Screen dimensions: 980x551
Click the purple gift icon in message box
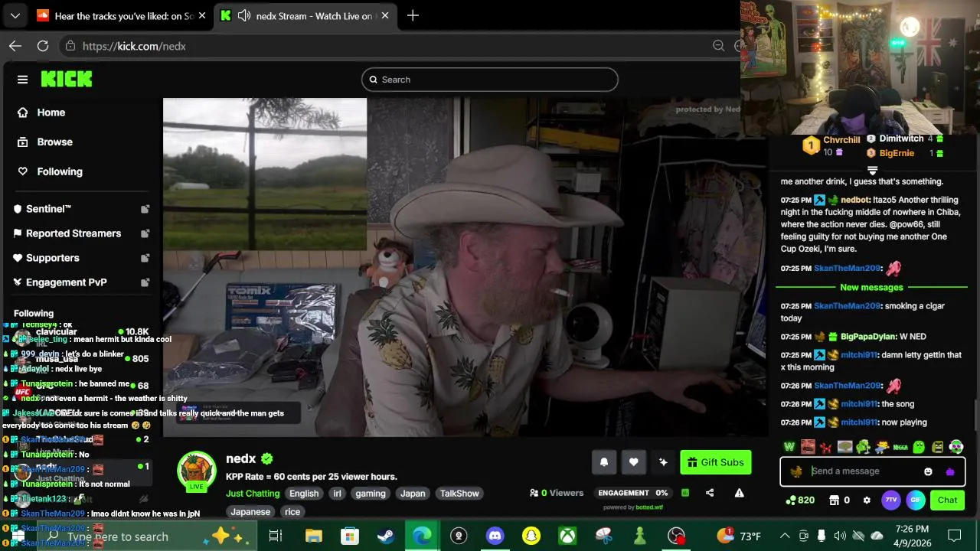point(950,471)
